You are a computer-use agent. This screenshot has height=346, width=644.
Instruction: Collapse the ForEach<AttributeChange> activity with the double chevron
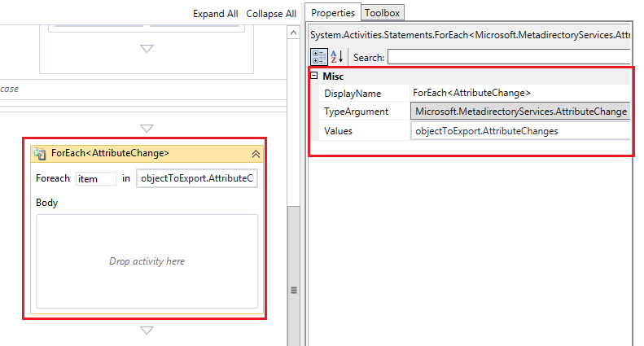(x=256, y=154)
